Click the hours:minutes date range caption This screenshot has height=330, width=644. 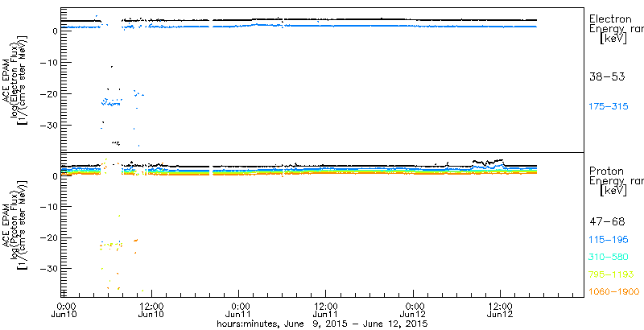pyautogui.click(x=323, y=324)
